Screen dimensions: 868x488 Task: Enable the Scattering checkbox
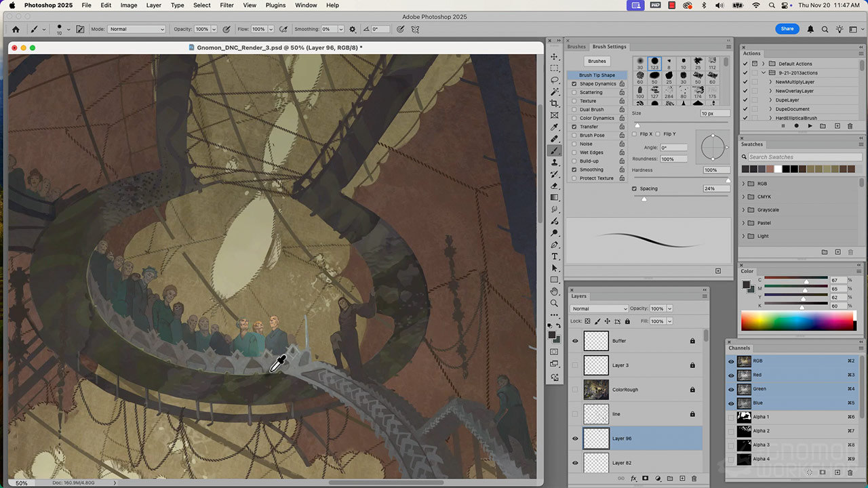[574, 92]
